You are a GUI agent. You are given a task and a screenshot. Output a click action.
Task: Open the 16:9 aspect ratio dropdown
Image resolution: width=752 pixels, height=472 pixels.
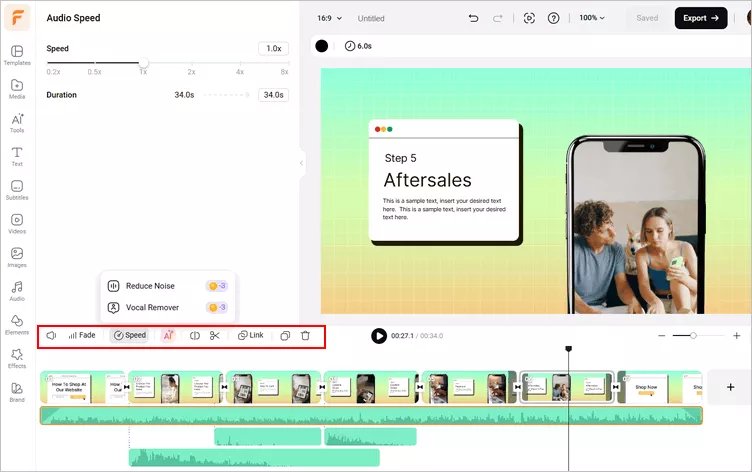point(329,18)
